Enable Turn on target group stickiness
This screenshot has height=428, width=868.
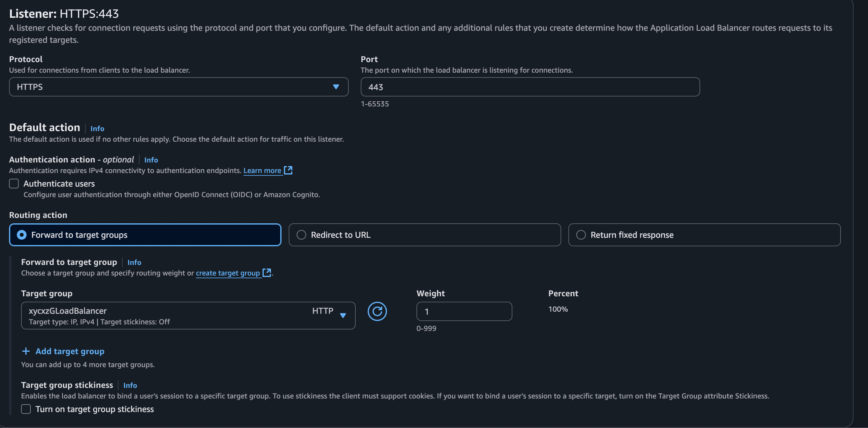pyautogui.click(x=26, y=409)
